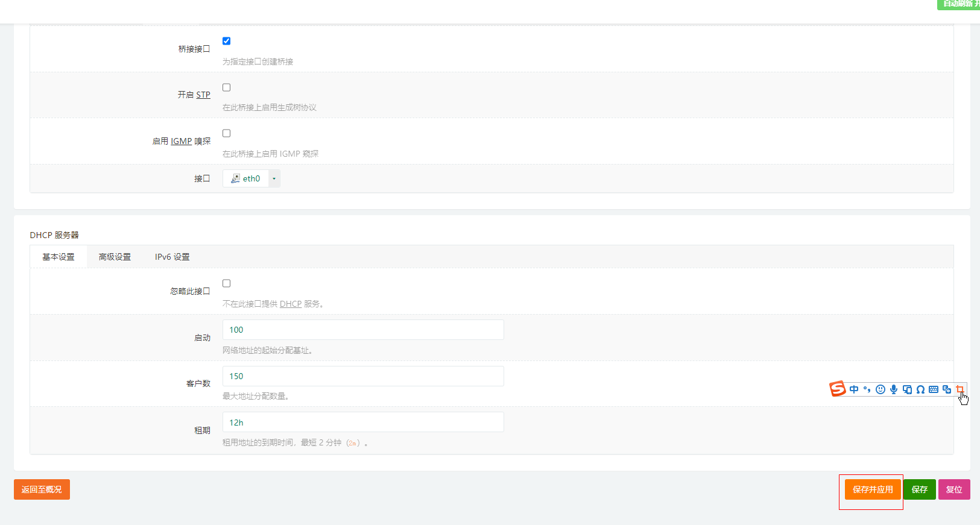Uncheck the 桥接接口 checkbox
The image size is (980, 525).
227,41
